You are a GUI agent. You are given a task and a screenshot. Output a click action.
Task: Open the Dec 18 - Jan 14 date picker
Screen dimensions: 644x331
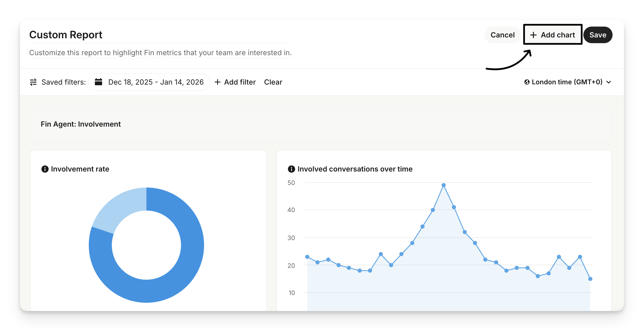pos(156,82)
